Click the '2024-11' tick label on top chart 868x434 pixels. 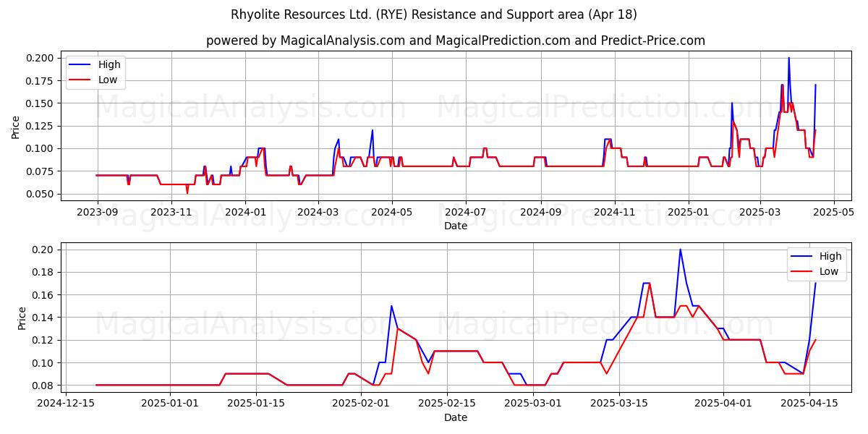[614, 212]
